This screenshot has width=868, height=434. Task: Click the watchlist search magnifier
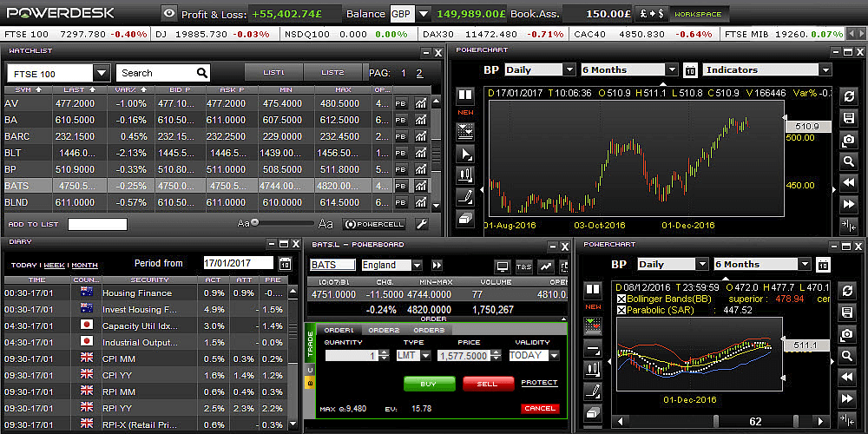[x=202, y=73]
